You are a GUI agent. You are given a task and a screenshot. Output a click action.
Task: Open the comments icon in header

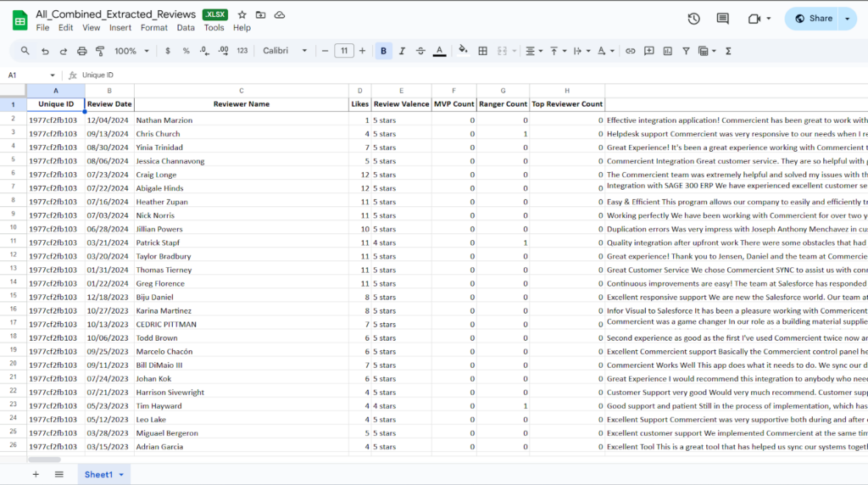click(722, 19)
